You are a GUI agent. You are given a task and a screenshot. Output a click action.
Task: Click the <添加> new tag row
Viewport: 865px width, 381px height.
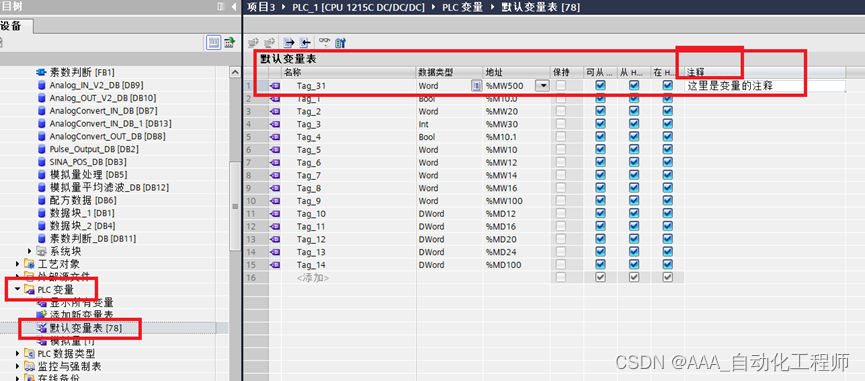313,278
